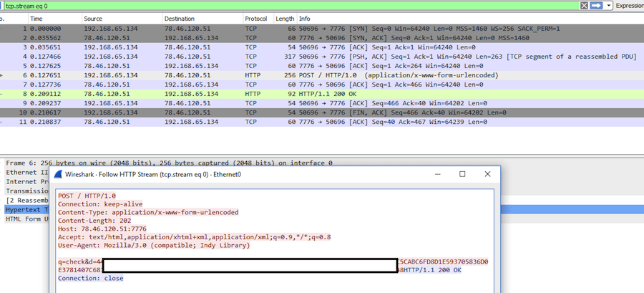Image resolution: width=644 pixels, height=293 pixels.
Task: Select packet 5 with Ack=264
Action: (x=322, y=66)
